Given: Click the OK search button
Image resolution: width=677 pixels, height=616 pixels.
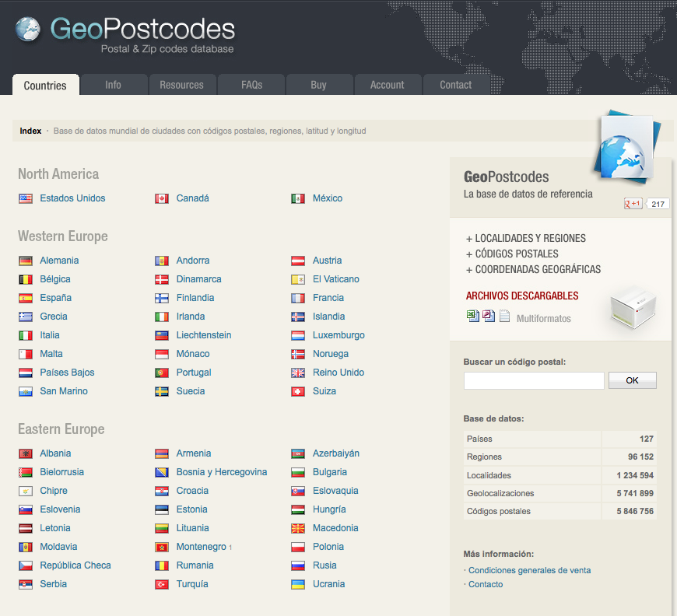Looking at the screenshot, I should point(633,380).
